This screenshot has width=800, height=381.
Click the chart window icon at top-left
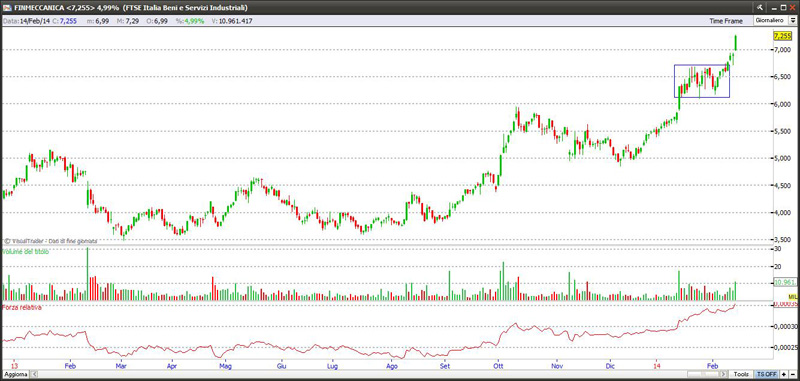click(6, 8)
